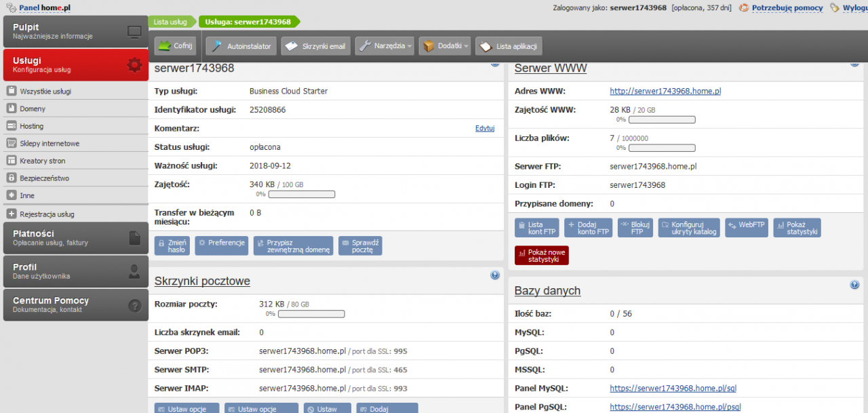Click the Sprawdź pocztę button
The width and height of the screenshot is (868, 413).
[361, 245]
